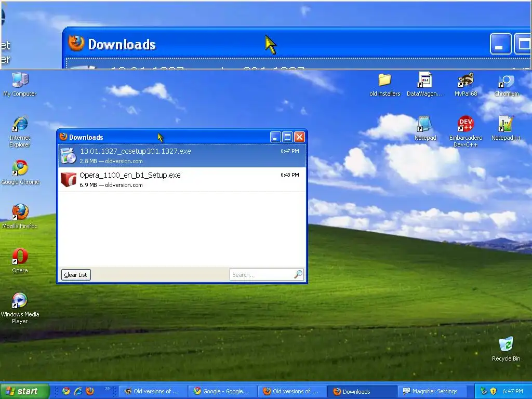532x399 pixels.
Task: Click the Opera setup file icon in Downloads
Action: (69, 179)
